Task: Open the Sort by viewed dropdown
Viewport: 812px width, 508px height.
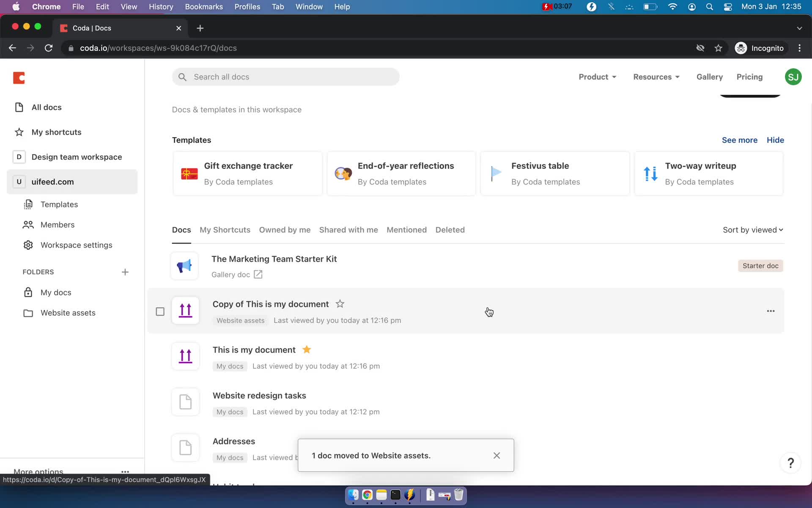Action: coord(753,230)
